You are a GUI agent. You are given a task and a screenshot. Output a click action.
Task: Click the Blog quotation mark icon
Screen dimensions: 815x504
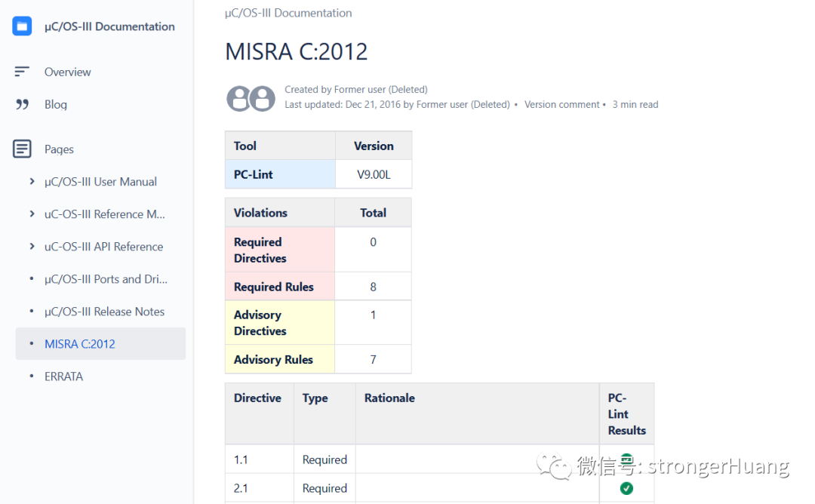click(x=22, y=104)
